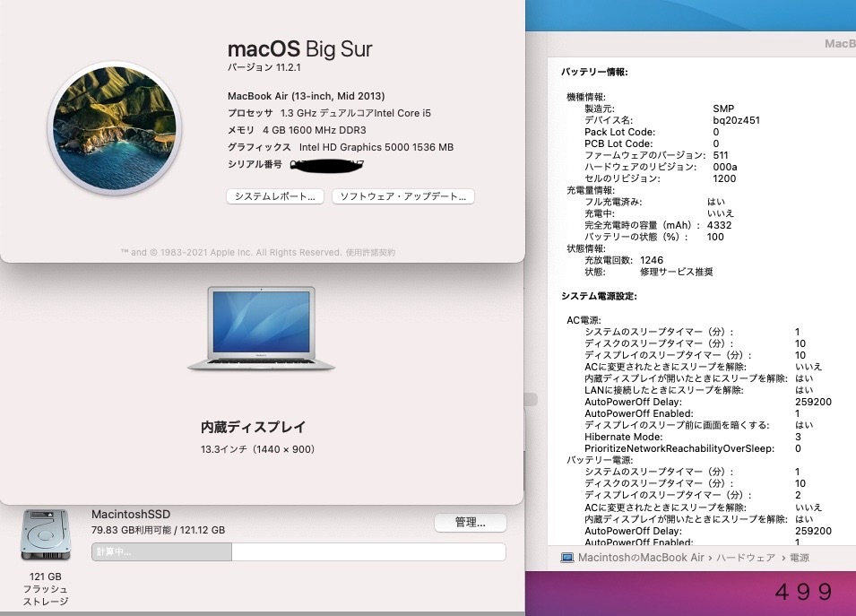Select the 13.3インチ (1440 × 900) text
The width and height of the screenshot is (856, 616).
coord(257,449)
